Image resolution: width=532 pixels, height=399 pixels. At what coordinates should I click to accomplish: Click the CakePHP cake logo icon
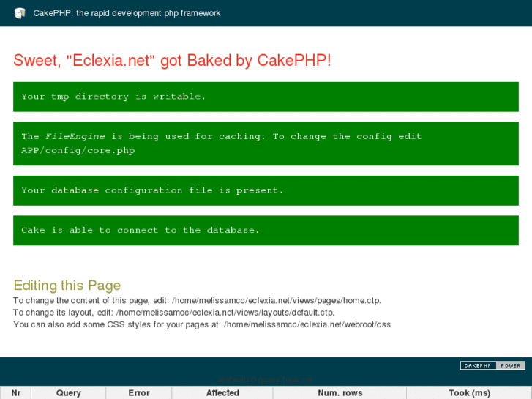point(20,13)
